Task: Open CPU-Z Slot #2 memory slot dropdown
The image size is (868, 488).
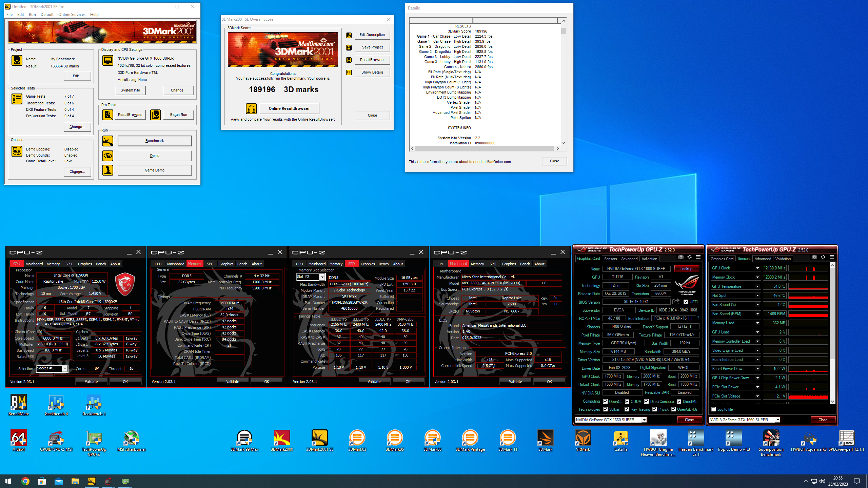Action: click(x=322, y=277)
